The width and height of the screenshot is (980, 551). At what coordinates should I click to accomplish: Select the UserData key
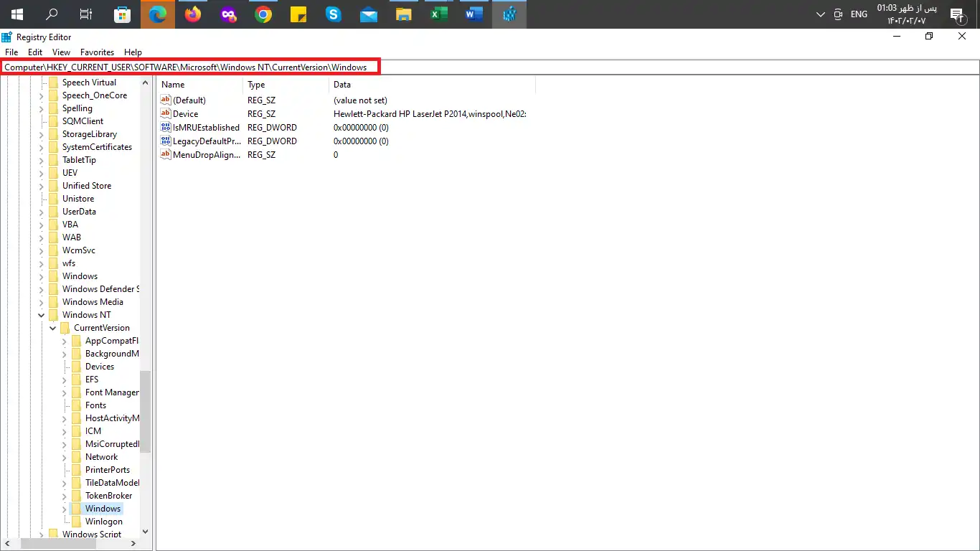click(x=79, y=212)
